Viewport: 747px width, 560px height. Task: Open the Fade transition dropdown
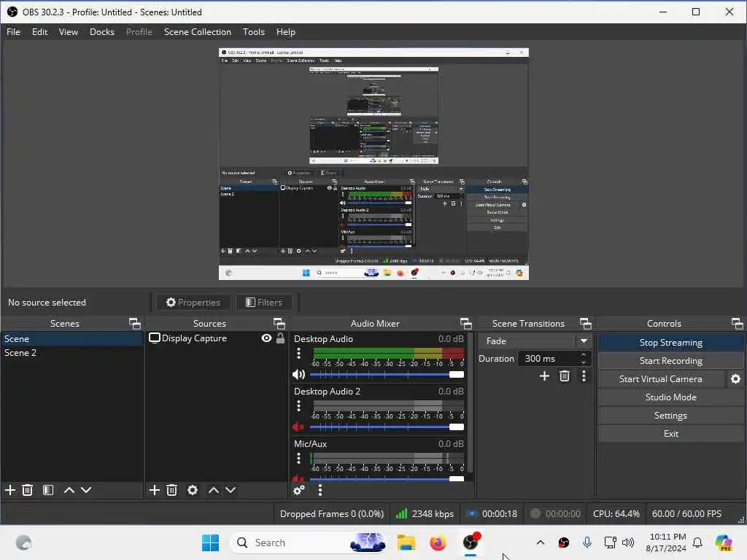535,341
